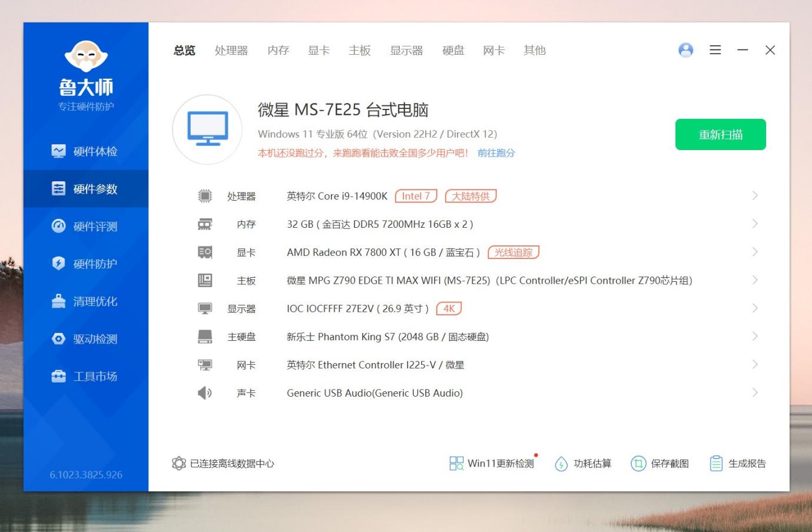Image resolution: width=812 pixels, height=532 pixels.
Task: Switch to 主板 tab
Action: pos(360,51)
